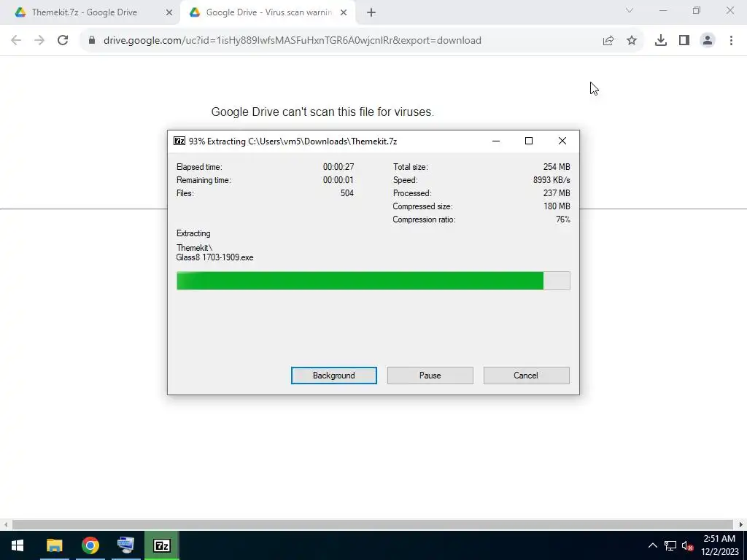Click the Files count 504
The width and height of the screenshot is (747, 560).
(x=347, y=193)
